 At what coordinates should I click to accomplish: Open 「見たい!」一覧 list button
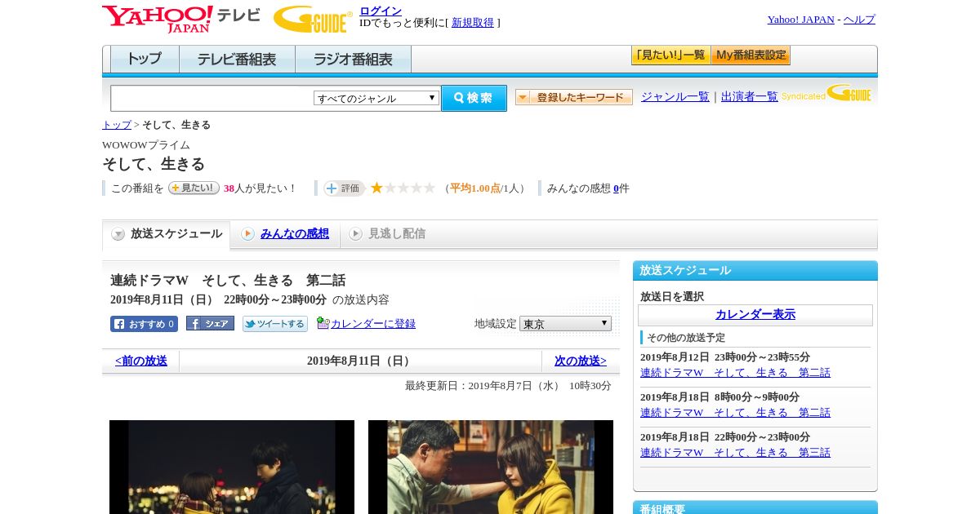pos(670,55)
